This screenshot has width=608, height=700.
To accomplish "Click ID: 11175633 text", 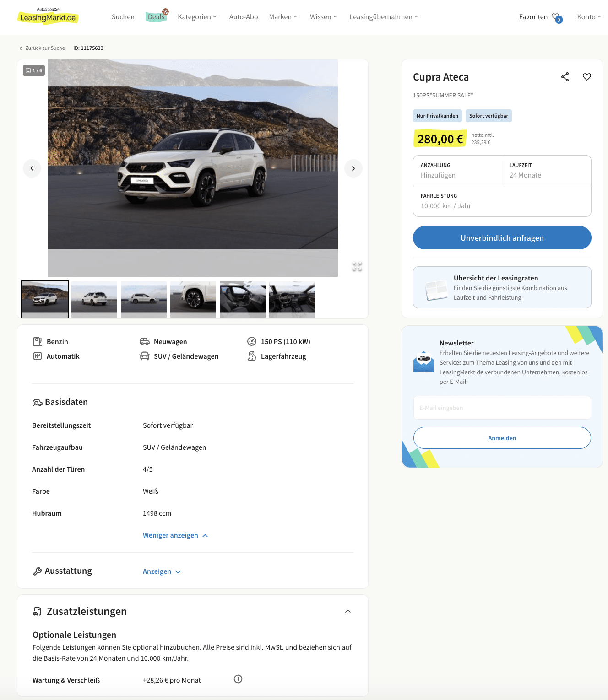I will click(88, 48).
